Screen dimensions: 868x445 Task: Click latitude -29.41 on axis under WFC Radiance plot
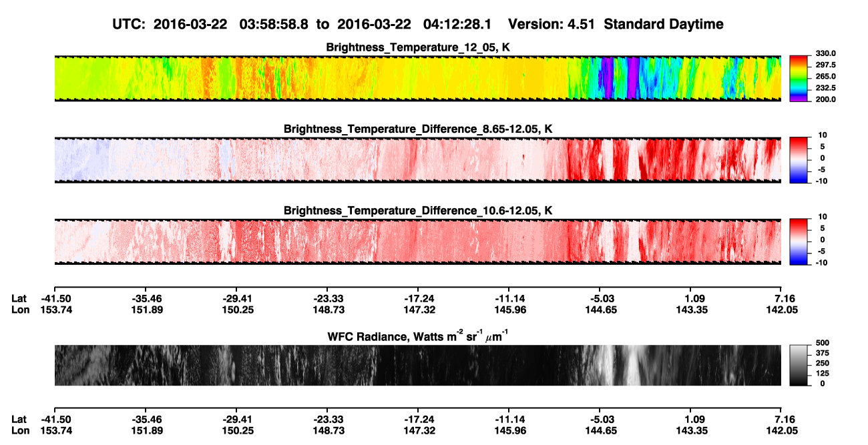[237, 420]
